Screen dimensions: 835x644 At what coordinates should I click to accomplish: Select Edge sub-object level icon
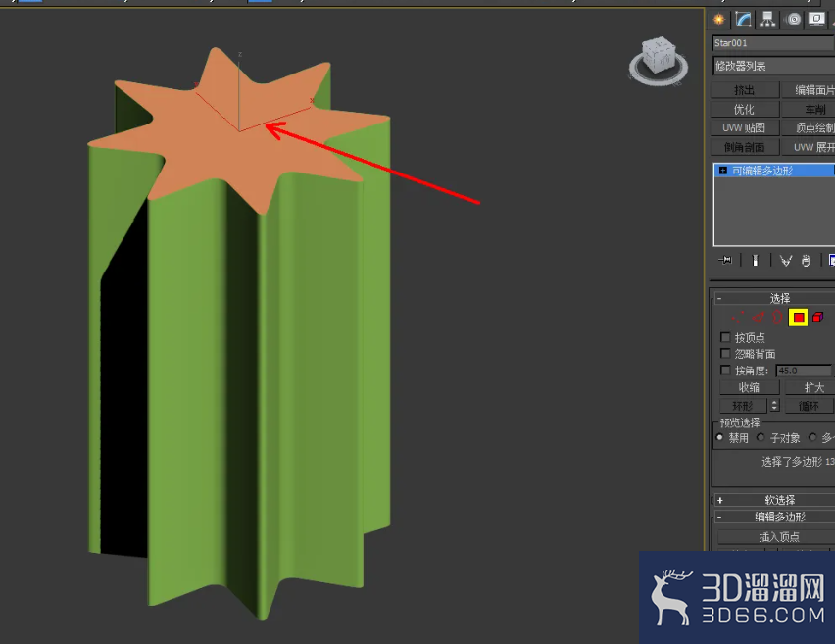pos(758,318)
